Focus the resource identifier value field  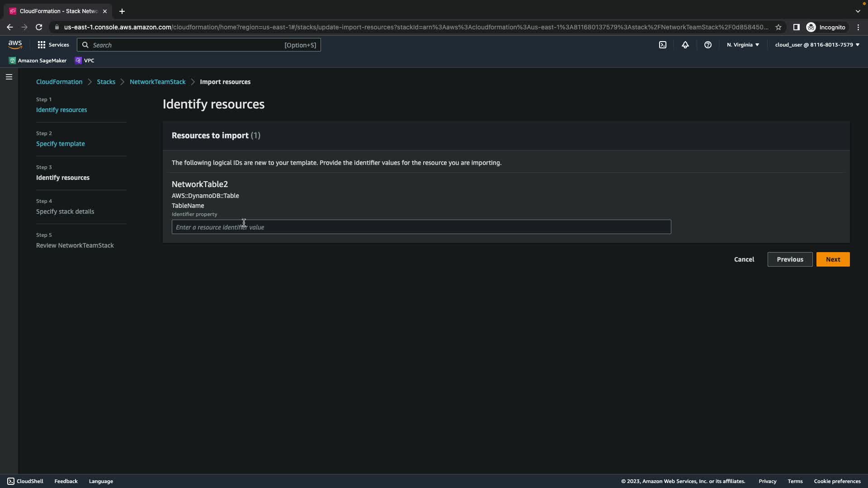[421, 227]
